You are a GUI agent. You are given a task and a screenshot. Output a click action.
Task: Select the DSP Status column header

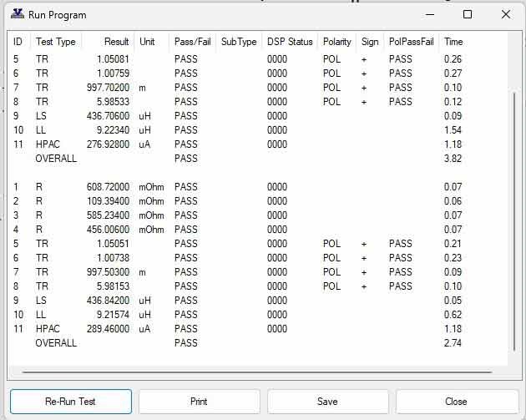[x=290, y=42]
